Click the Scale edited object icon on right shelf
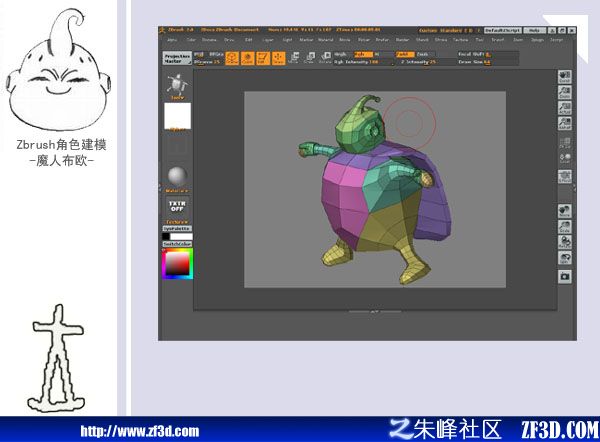Viewport: 600px width, 442px height. 564,227
